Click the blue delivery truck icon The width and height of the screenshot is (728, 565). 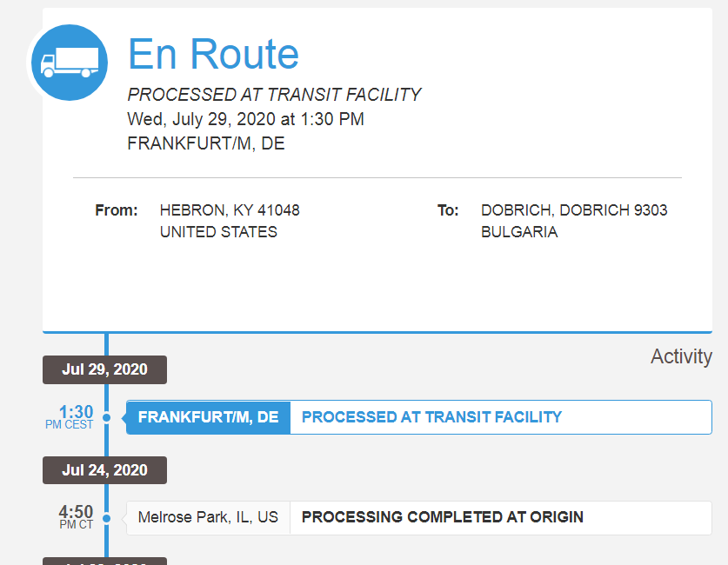[x=70, y=63]
